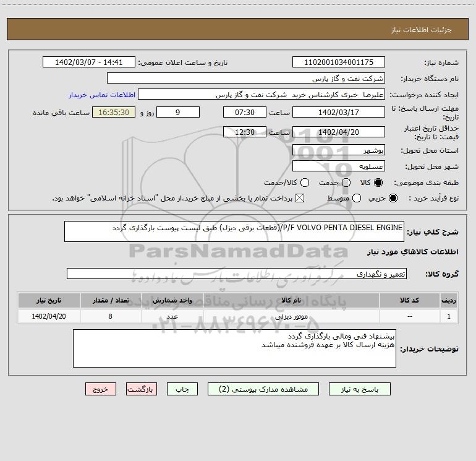Click the buyer notes text area

pos(234,348)
